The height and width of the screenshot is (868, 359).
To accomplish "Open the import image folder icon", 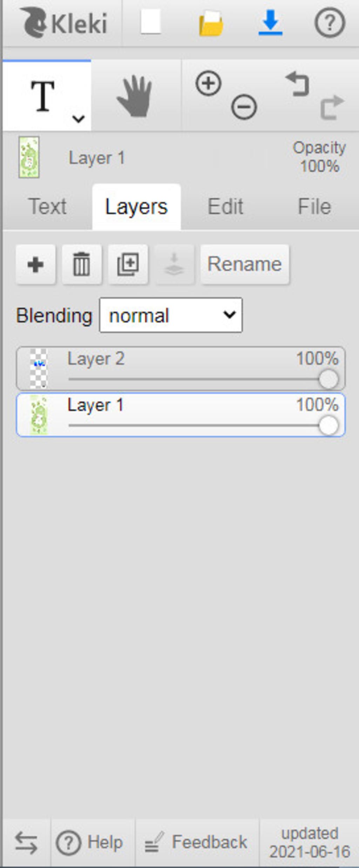I will point(211,23).
